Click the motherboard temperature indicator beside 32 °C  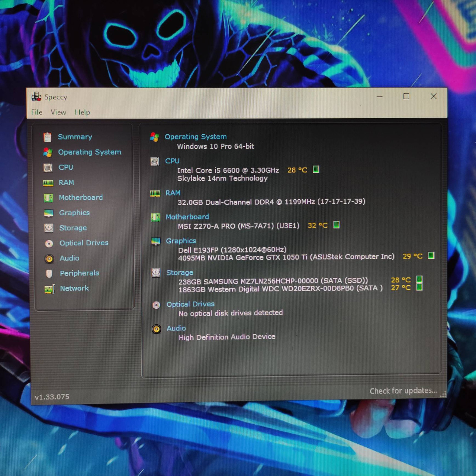[337, 225]
